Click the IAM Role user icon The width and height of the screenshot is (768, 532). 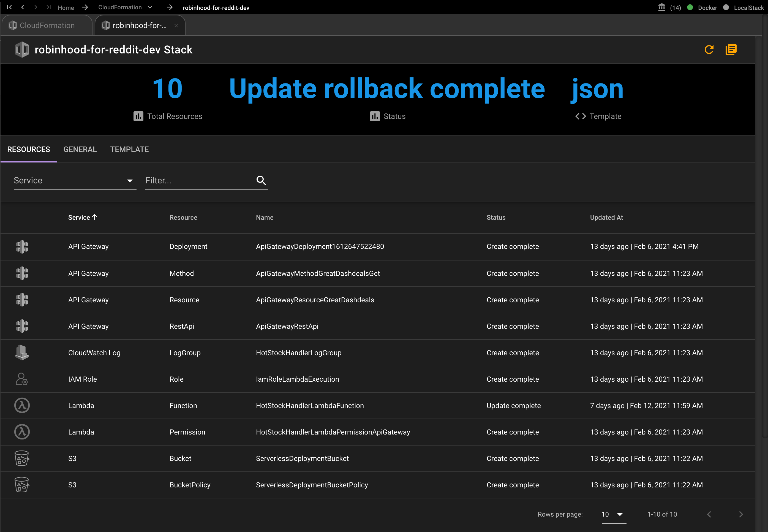22,379
